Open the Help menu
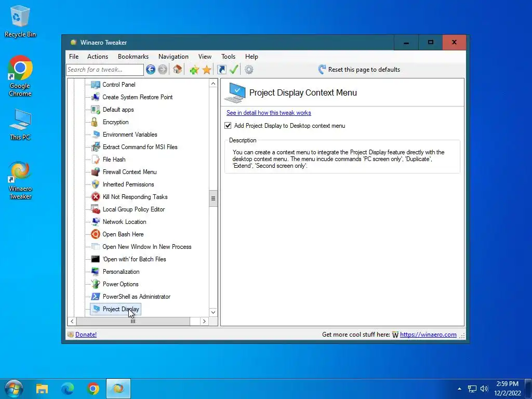This screenshot has width=532, height=399. [252, 57]
